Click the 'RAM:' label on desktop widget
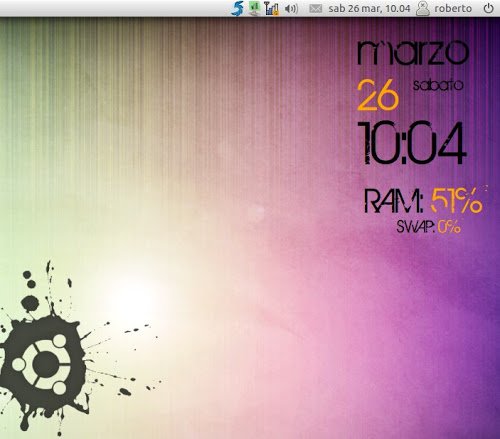 (394, 201)
